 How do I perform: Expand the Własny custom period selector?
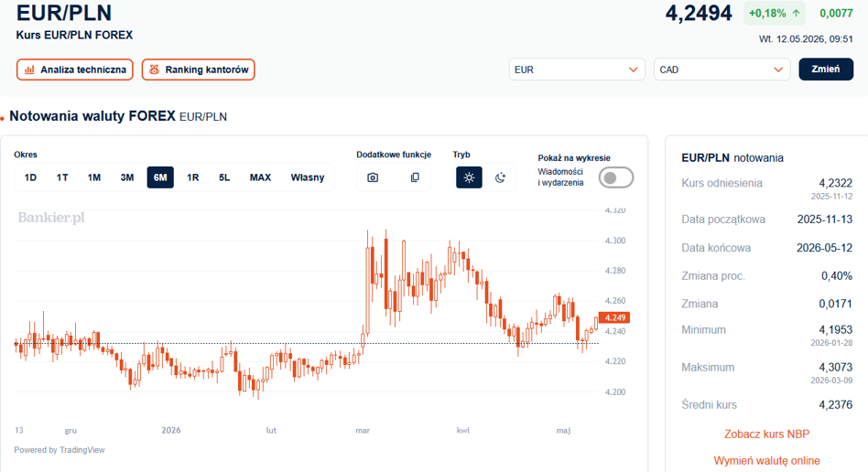pyautogui.click(x=308, y=177)
